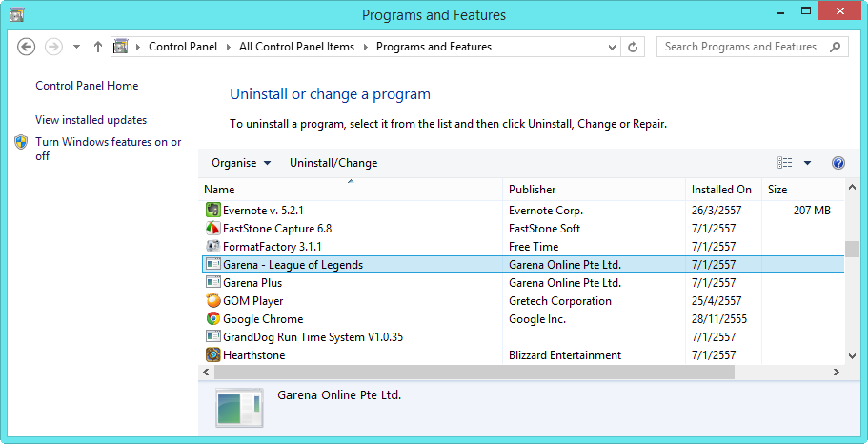
Task: Expand the arrow after All Control Panel Items
Action: (365, 47)
